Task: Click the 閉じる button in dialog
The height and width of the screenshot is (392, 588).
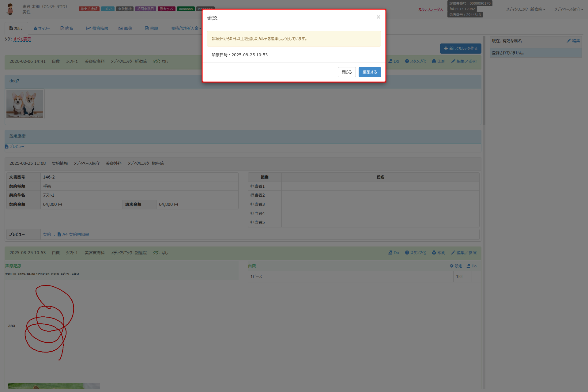Action: click(346, 72)
